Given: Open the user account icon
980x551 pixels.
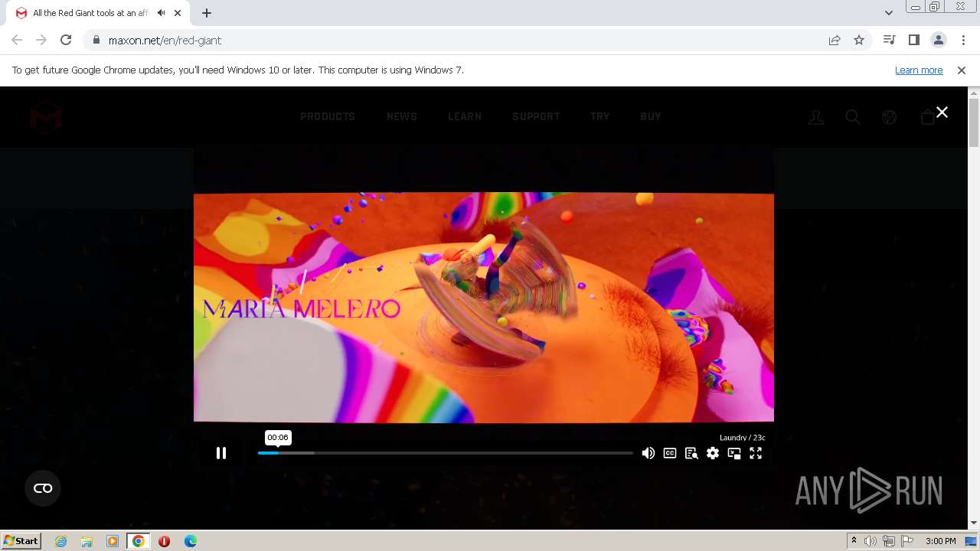Looking at the screenshot, I should [x=816, y=117].
